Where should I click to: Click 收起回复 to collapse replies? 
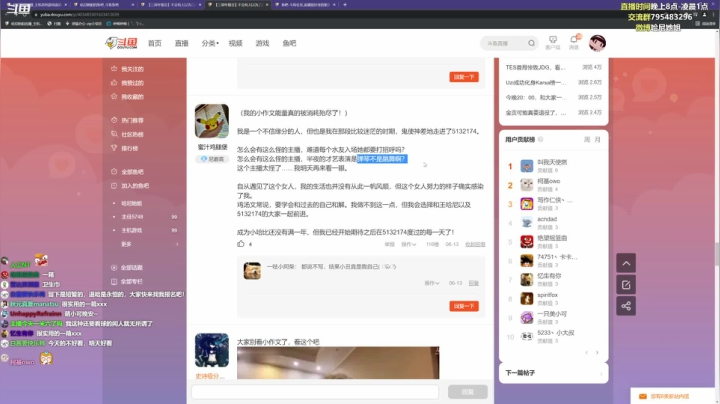tap(475, 245)
